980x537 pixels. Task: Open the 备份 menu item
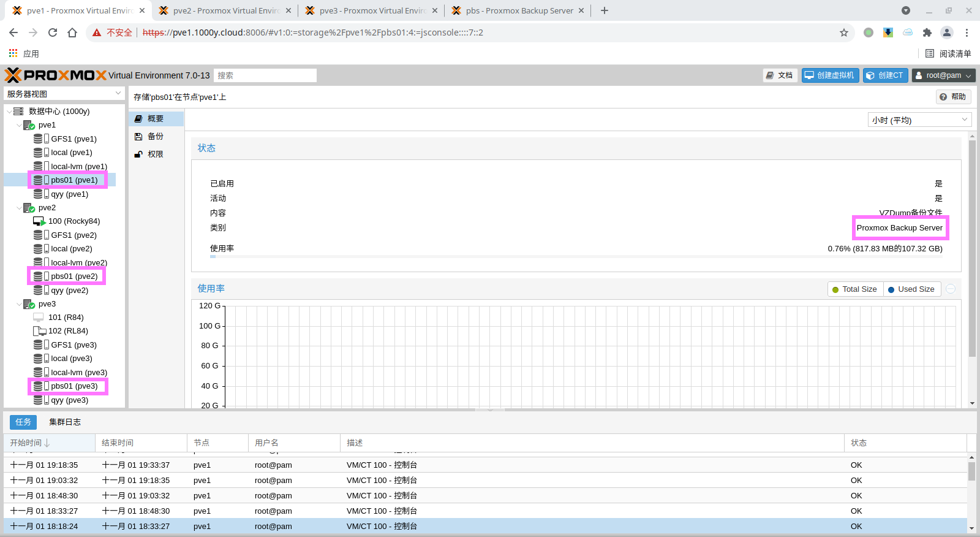click(x=156, y=137)
